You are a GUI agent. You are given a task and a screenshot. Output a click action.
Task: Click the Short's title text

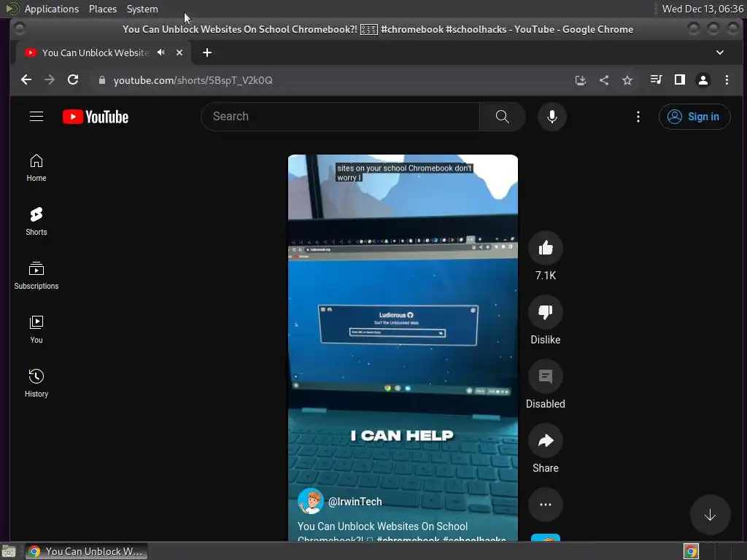(x=401, y=532)
